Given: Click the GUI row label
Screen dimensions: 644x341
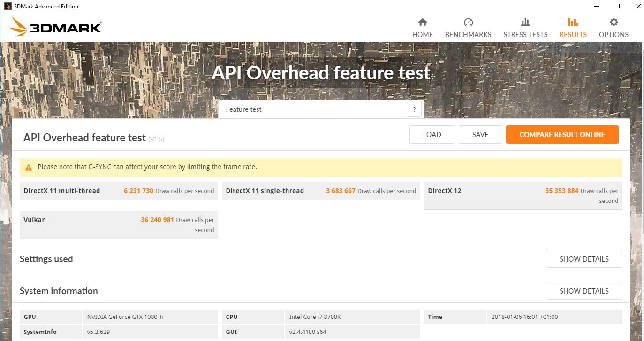Looking at the screenshot, I should (x=231, y=332).
